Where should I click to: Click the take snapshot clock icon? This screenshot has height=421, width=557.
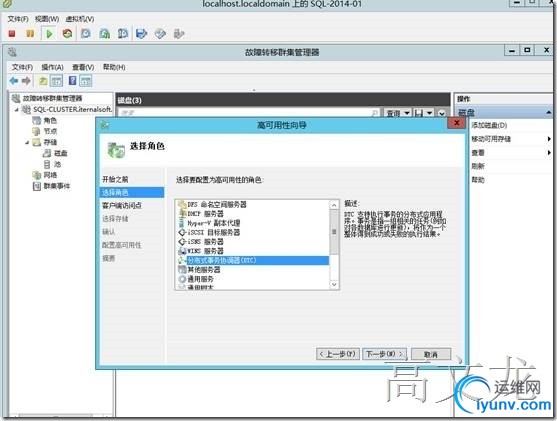pos(86,34)
